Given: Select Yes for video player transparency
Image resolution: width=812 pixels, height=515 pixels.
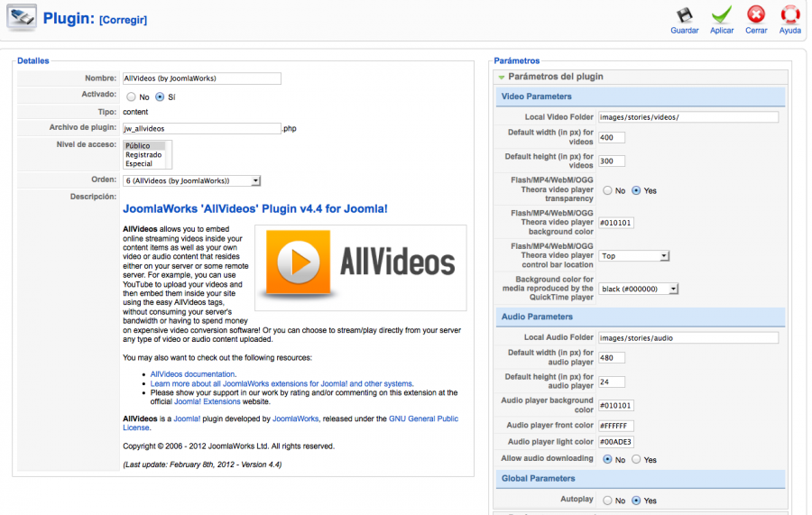Looking at the screenshot, I should coord(636,190).
